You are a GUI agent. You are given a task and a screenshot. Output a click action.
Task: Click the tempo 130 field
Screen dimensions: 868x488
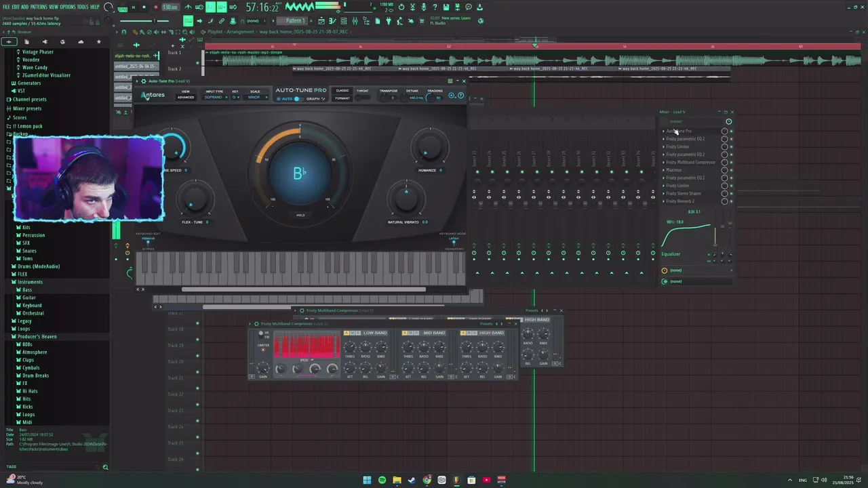[170, 7]
